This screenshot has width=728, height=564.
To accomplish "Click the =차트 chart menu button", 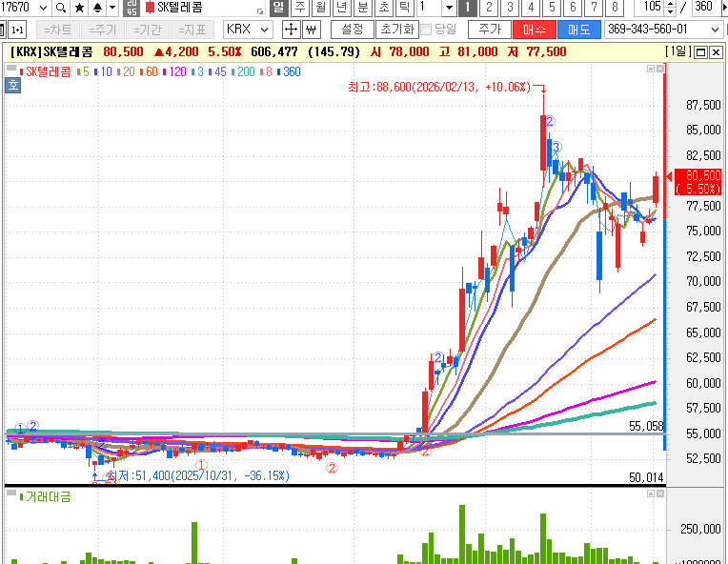I will coord(57,30).
